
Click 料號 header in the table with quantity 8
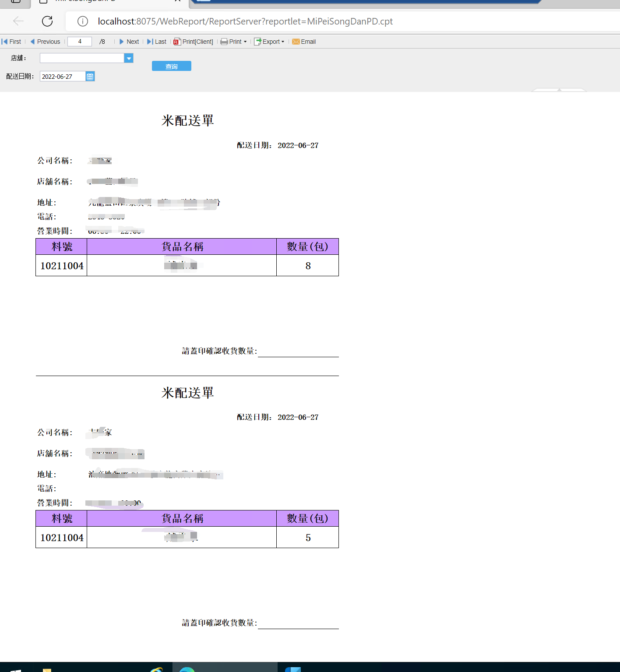[x=62, y=247]
